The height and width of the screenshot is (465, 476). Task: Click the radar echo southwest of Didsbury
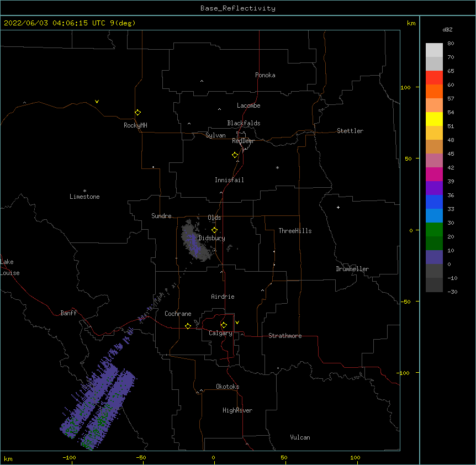point(194,242)
